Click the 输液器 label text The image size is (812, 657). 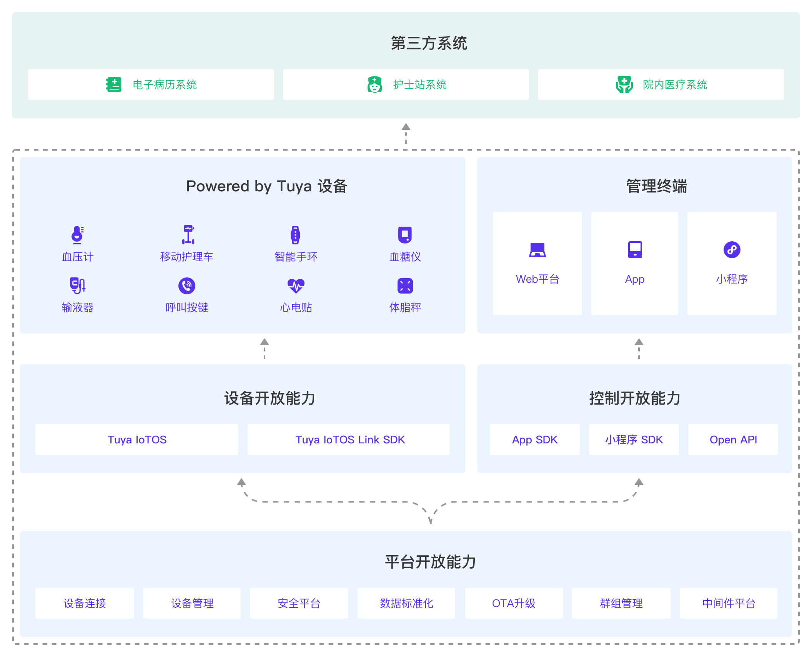78,307
